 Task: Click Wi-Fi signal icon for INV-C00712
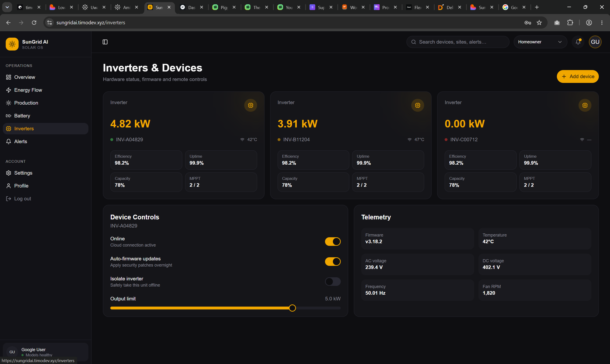[582, 140]
